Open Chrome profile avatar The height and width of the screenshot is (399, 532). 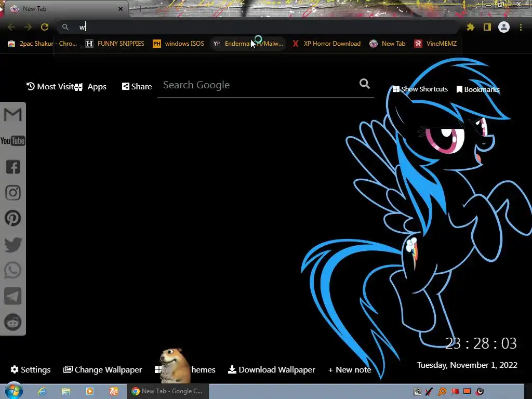pyautogui.click(x=504, y=27)
